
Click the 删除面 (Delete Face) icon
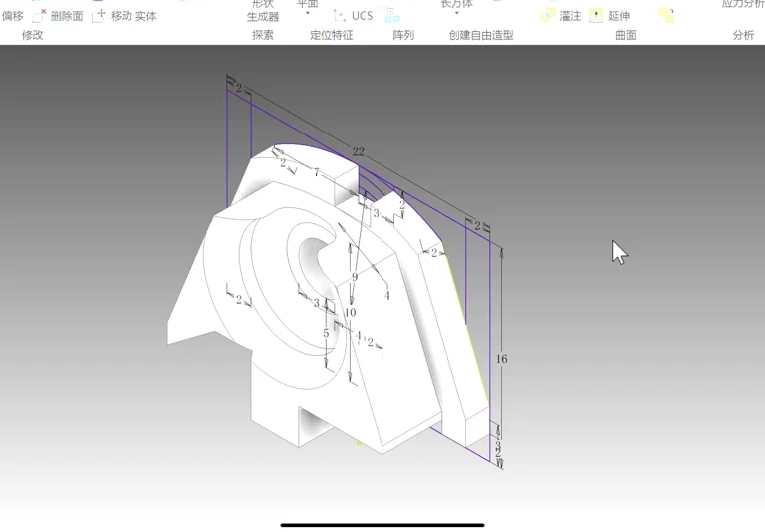pyautogui.click(x=40, y=16)
